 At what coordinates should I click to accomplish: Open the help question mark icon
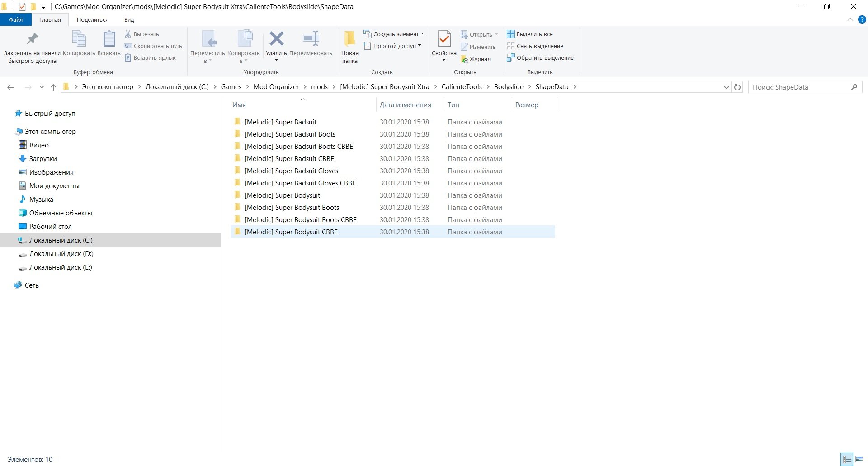862,19
